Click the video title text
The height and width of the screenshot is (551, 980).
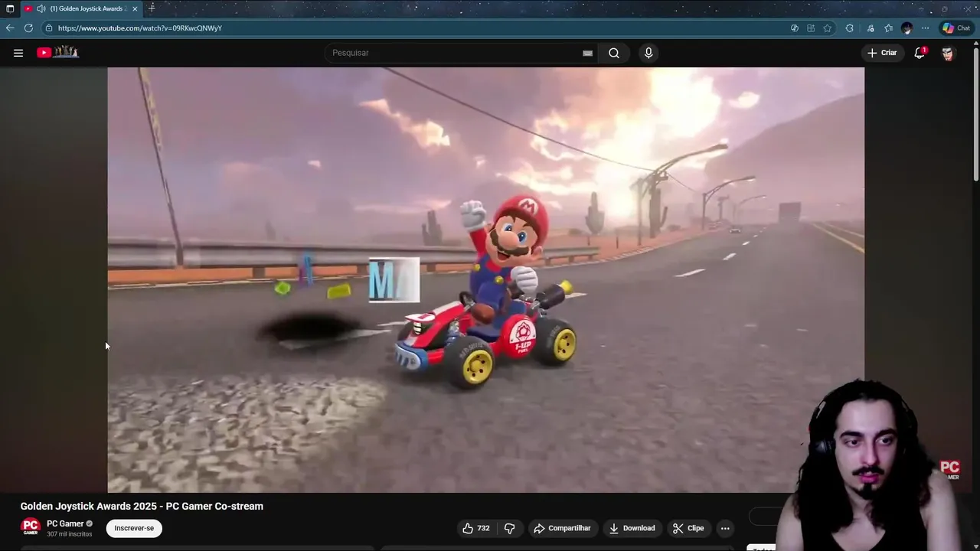(x=142, y=506)
